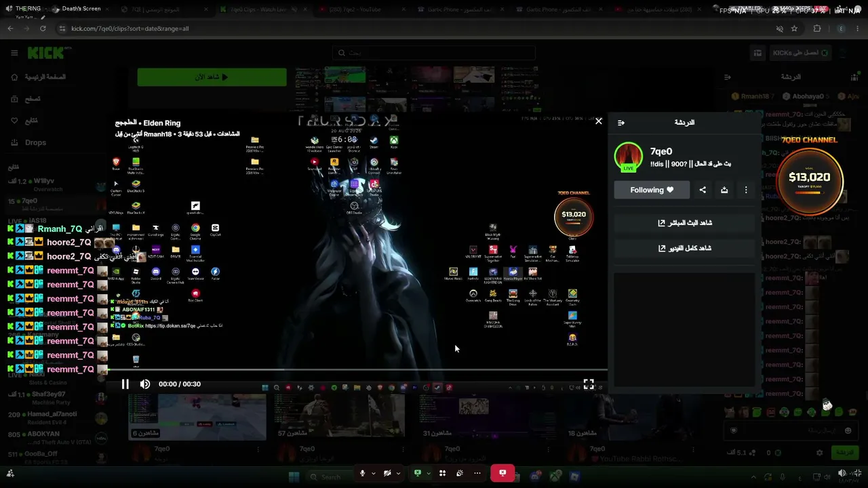
Task: Click the Elden Ring category in clip title
Action: coord(161,123)
